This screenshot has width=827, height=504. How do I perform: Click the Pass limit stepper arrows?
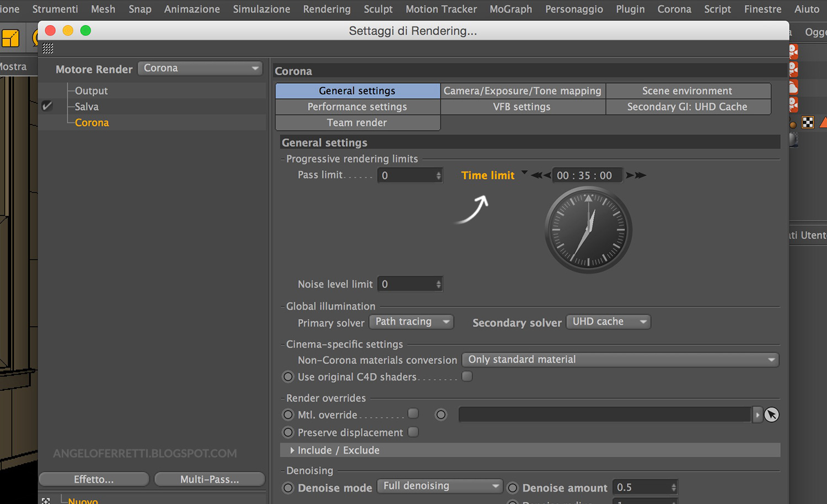point(439,175)
